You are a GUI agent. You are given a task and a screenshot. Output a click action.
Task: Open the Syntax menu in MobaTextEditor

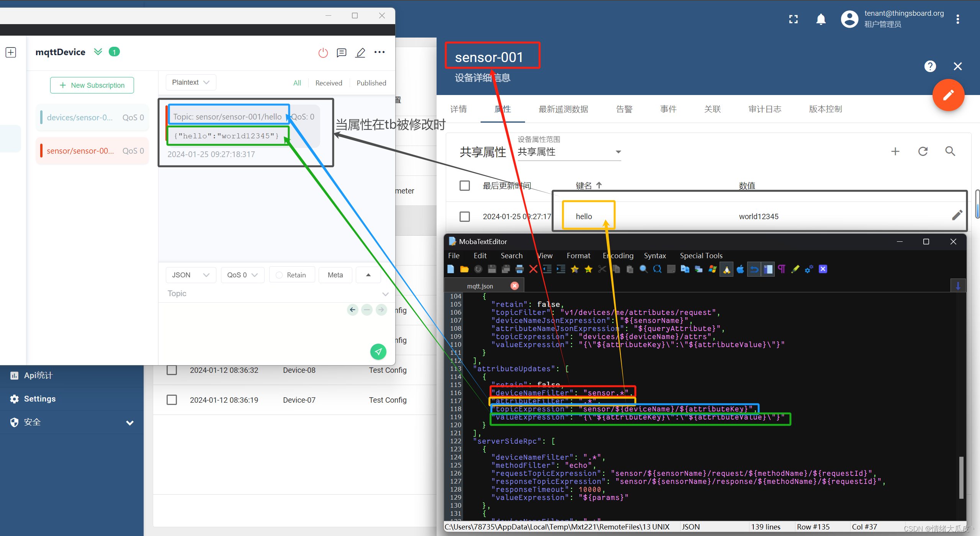pyautogui.click(x=654, y=256)
